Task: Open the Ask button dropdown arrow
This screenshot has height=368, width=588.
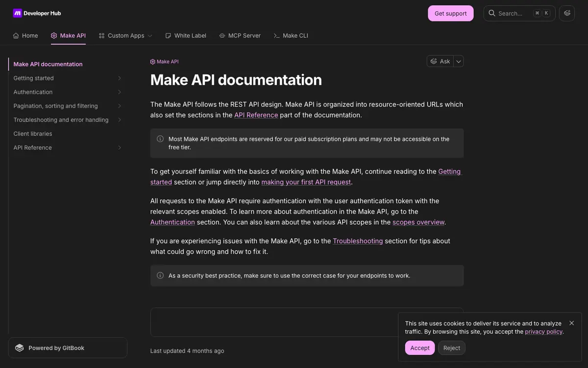Action: pyautogui.click(x=459, y=61)
